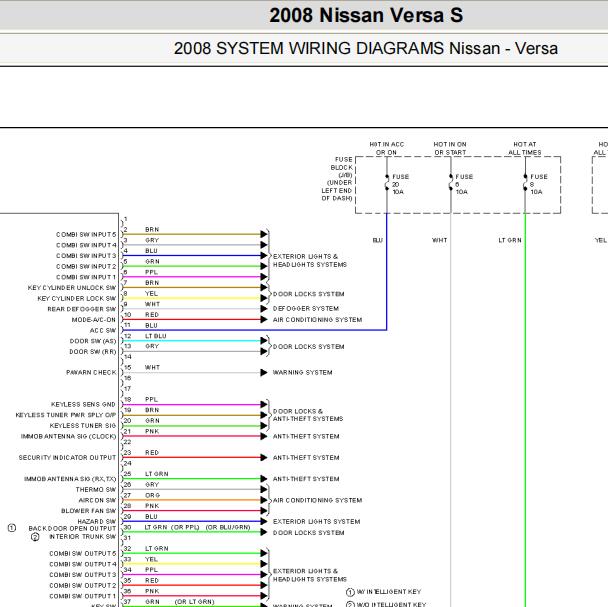Select the "COMBI SW INPUT 3" pin label
Image resolution: width=608 pixels, height=607 pixels.
86,256
